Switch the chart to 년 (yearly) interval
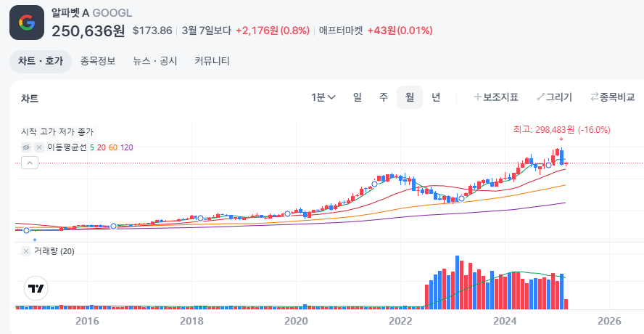 (436, 97)
